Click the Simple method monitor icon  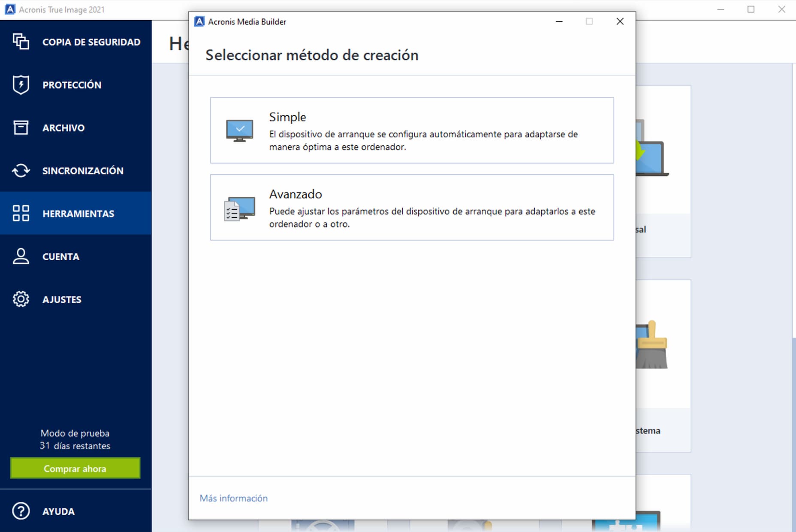[x=239, y=131]
